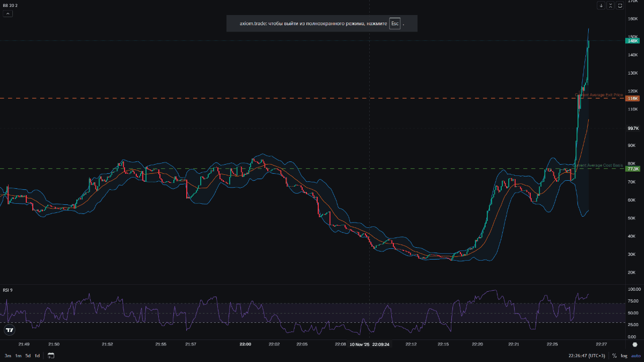Toggle percentage scale mode
The image size is (644, 362).
(614, 356)
